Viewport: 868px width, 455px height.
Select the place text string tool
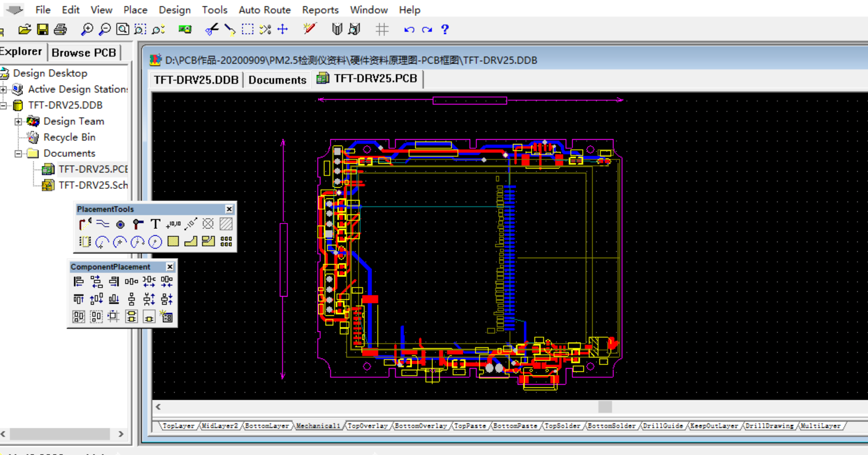155,224
